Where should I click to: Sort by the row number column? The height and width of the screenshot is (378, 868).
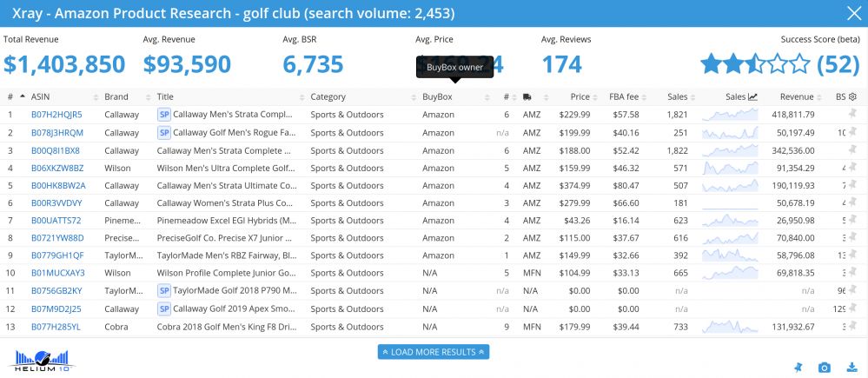(10, 96)
